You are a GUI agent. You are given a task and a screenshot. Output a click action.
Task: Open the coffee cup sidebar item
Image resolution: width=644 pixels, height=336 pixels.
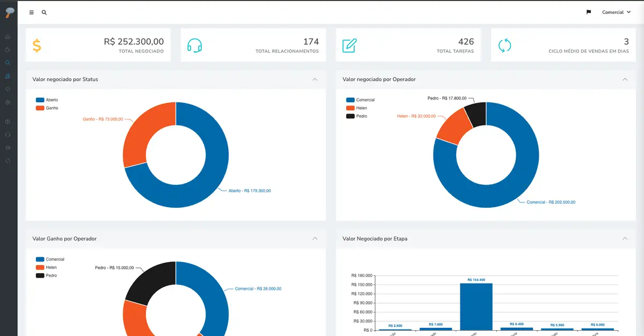[8, 50]
